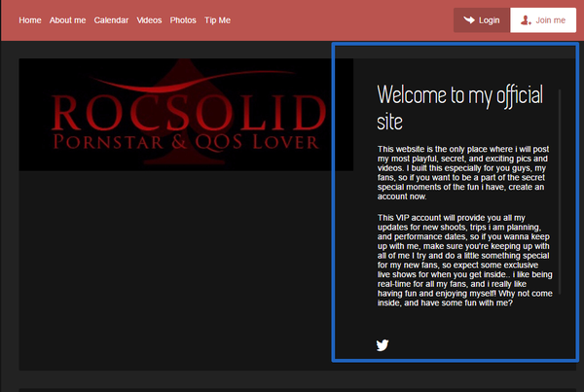Click the Login button
Viewport: 584px width, 392px height.
tap(482, 20)
